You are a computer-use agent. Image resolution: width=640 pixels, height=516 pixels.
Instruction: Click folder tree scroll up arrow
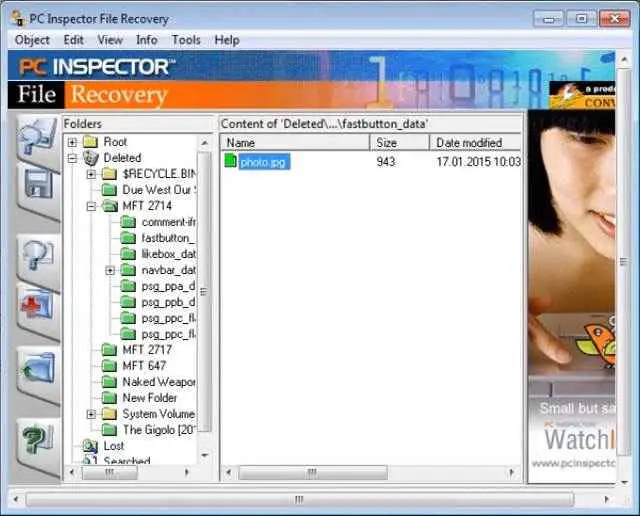(204, 143)
